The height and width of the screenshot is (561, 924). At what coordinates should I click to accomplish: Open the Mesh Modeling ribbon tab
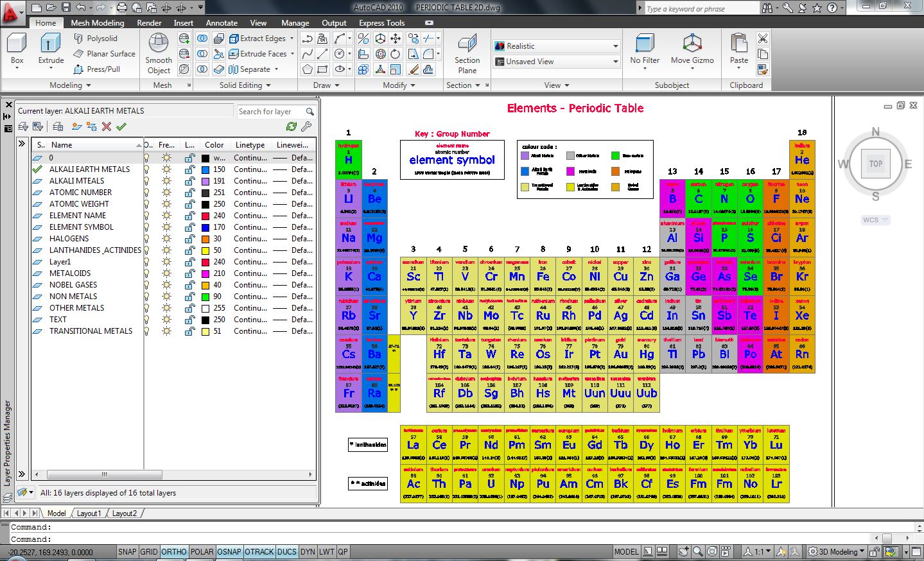click(x=98, y=23)
